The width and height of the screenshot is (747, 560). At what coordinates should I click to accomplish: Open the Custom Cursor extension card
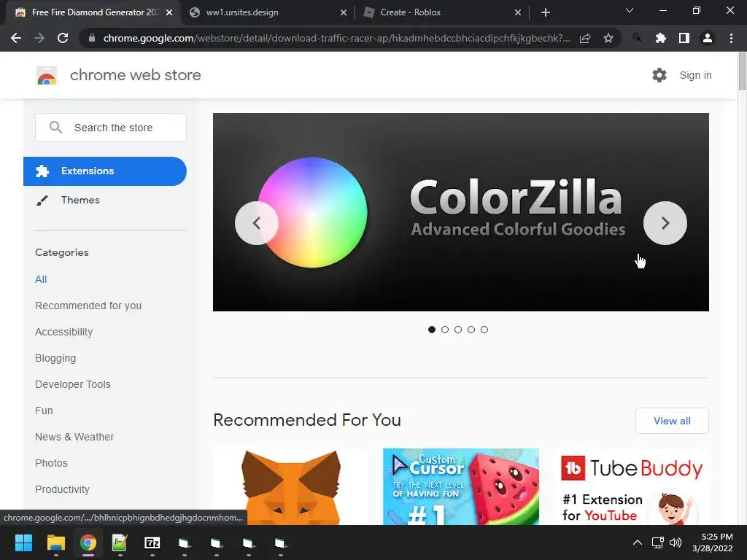[461, 486]
